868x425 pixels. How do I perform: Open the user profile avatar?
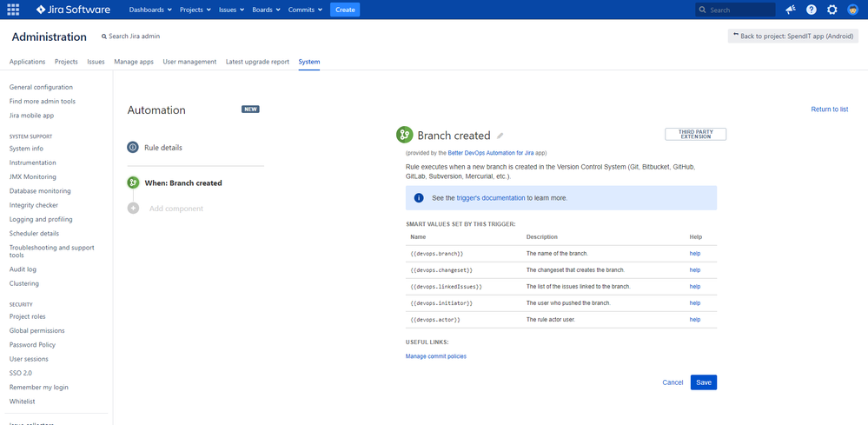852,10
